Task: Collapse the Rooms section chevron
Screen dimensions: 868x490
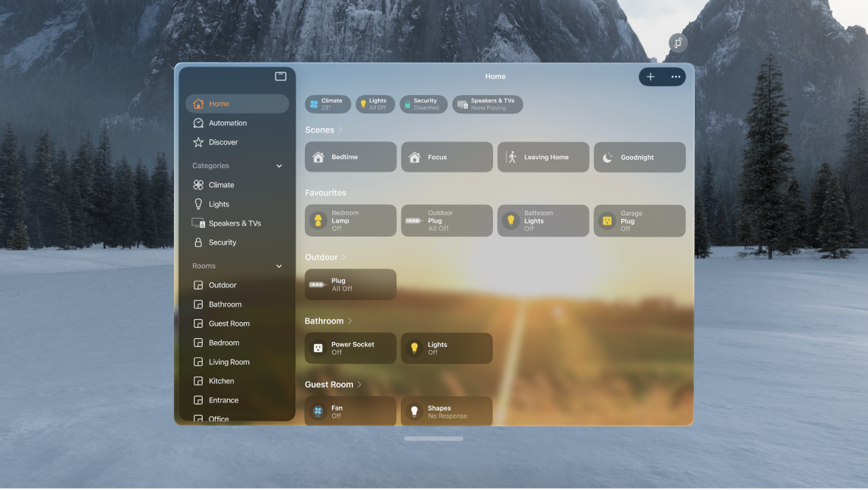Action: 279,266
